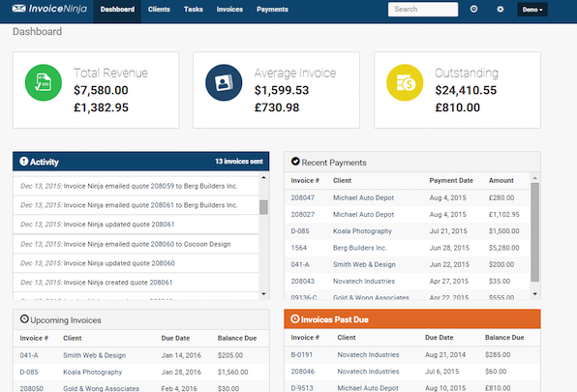Open Smith Web & Design in Recent Payments
The height and width of the screenshot is (392, 577).
click(364, 264)
